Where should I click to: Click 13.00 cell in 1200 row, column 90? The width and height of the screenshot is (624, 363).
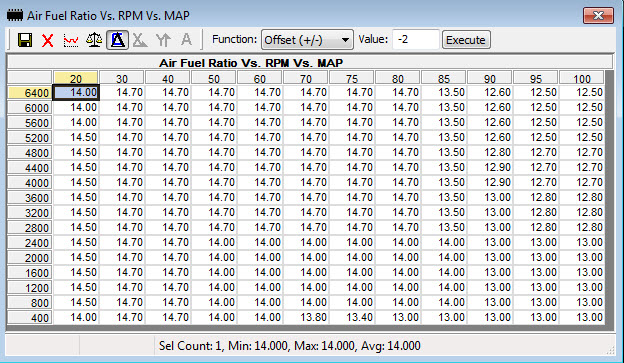tap(490, 287)
